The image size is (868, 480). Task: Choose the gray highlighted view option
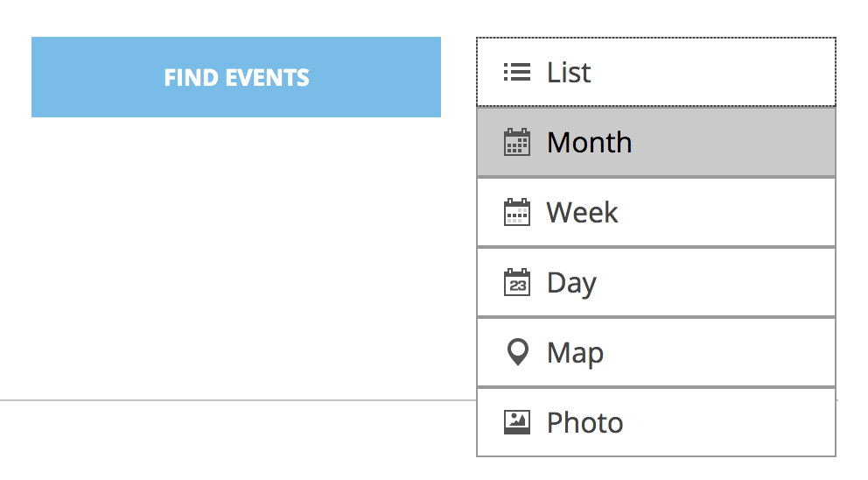coord(656,142)
